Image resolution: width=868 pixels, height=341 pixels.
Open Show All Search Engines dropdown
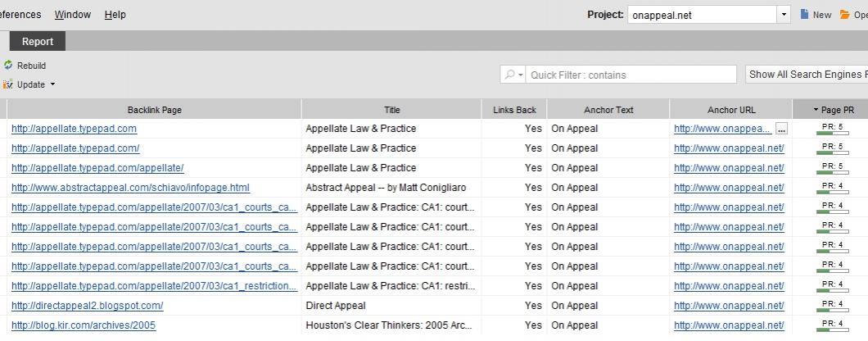(x=807, y=75)
